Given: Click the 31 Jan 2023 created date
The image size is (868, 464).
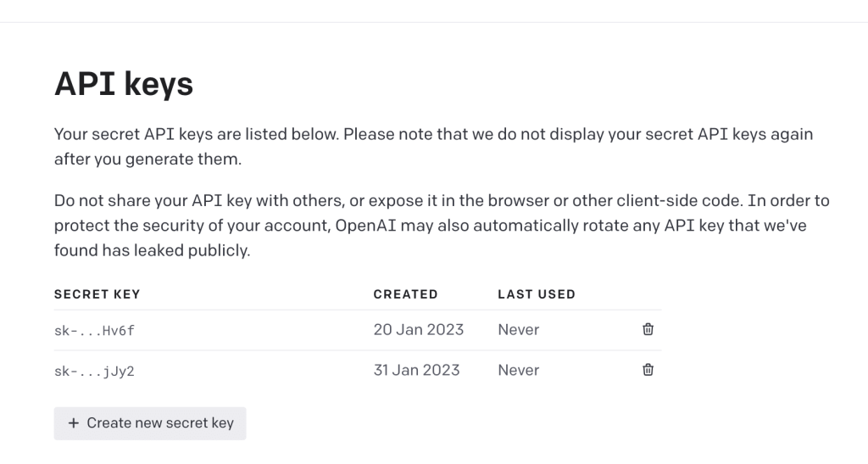Looking at the screenshot, I should tap(416, 370).
